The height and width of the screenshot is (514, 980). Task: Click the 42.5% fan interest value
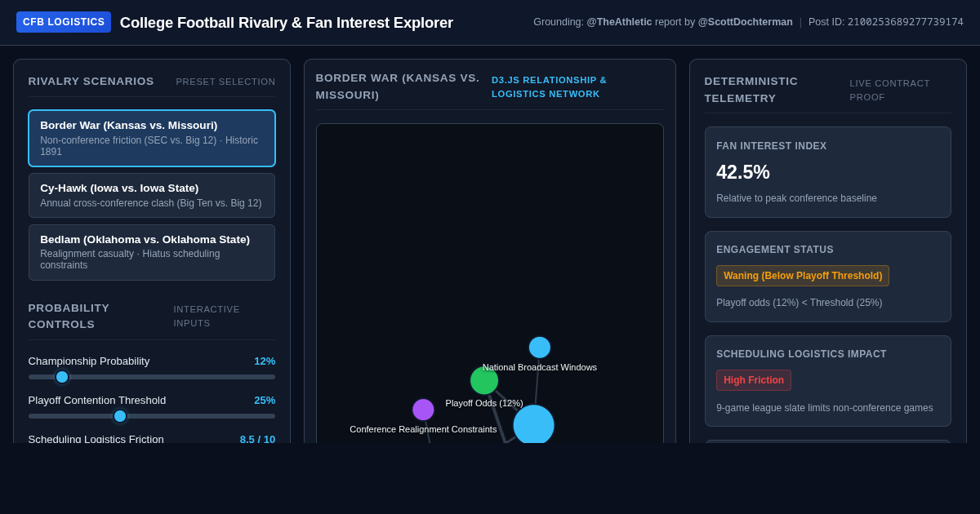tap(743, 172)
